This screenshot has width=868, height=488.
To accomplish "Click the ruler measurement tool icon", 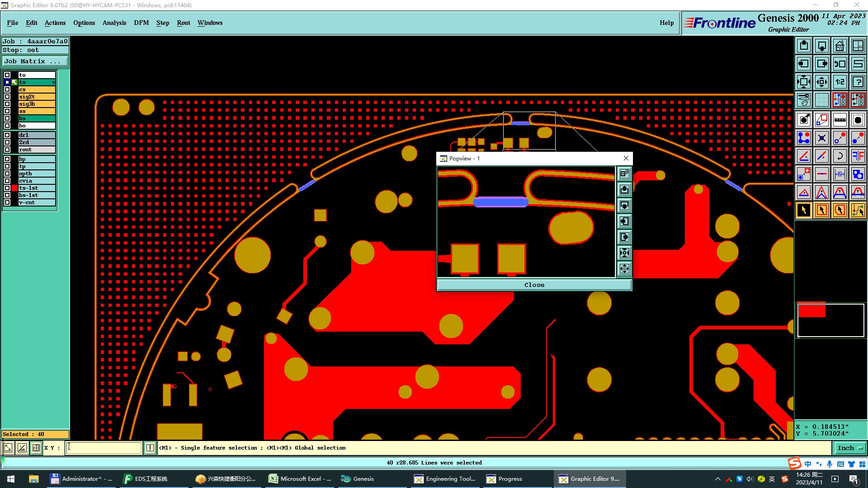I will pos(840,120).
